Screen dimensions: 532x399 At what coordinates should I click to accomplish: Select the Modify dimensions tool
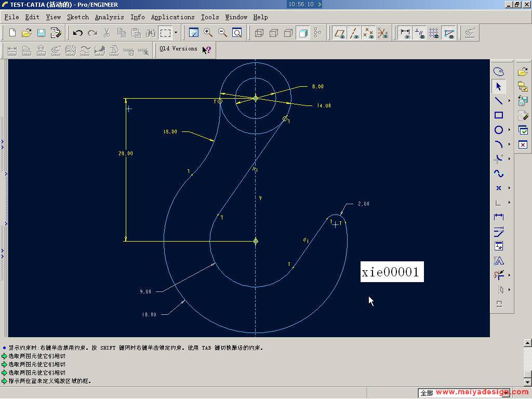click(x=498, y=231)
